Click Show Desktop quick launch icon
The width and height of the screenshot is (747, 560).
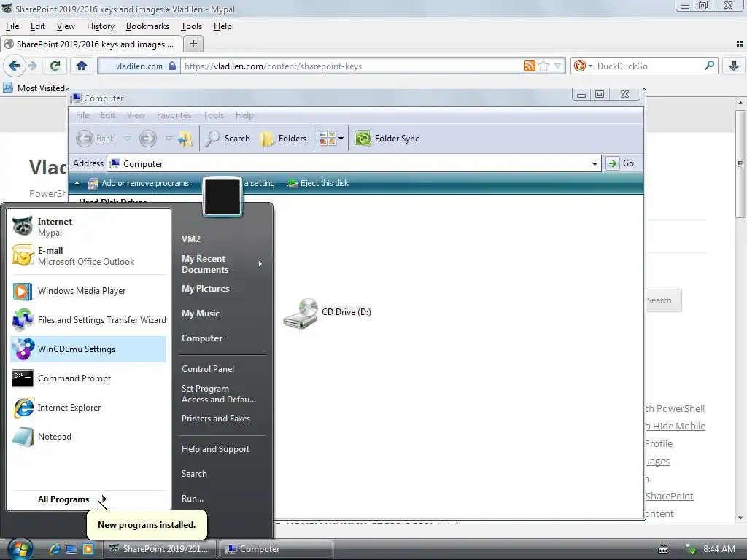[x=71, y=549]
